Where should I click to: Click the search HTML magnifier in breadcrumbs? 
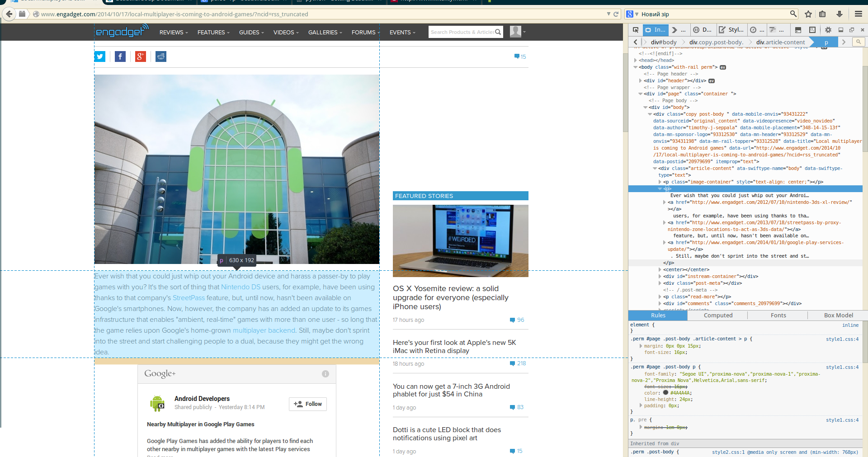tap(858, 42)
